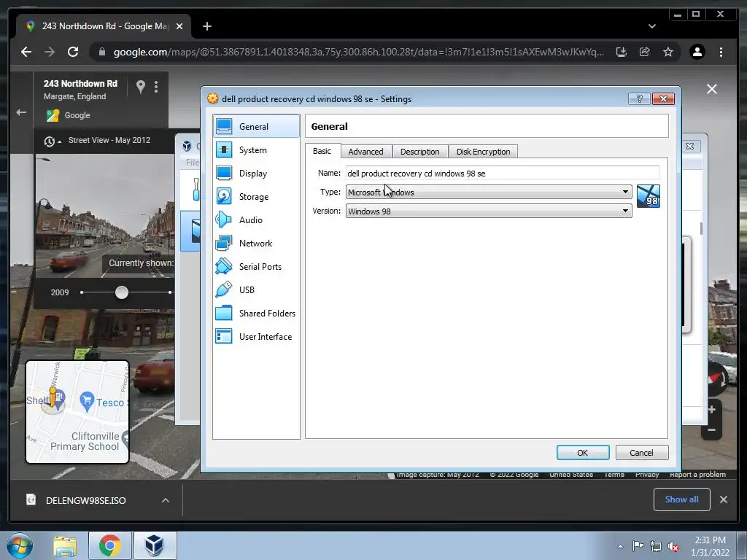The height and width of the screenshot is (560, 747).
Task: Open the Chrome profile avatar
Action: [x=697, y=52]
